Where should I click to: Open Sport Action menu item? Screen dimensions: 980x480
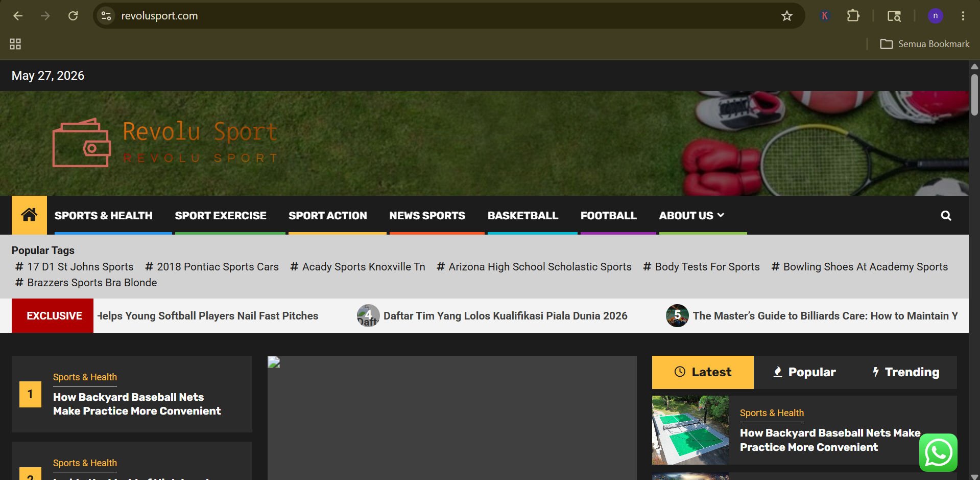[x=328, y=216]
